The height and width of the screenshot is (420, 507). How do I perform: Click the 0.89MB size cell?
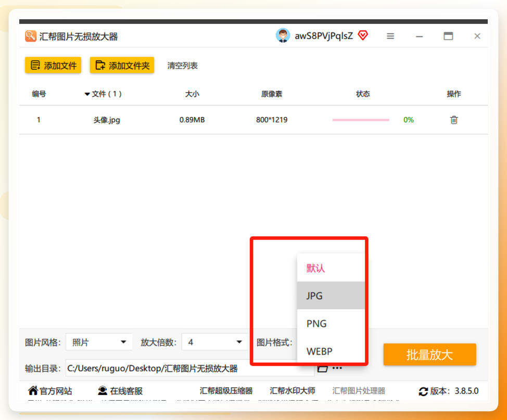[192, 120]
